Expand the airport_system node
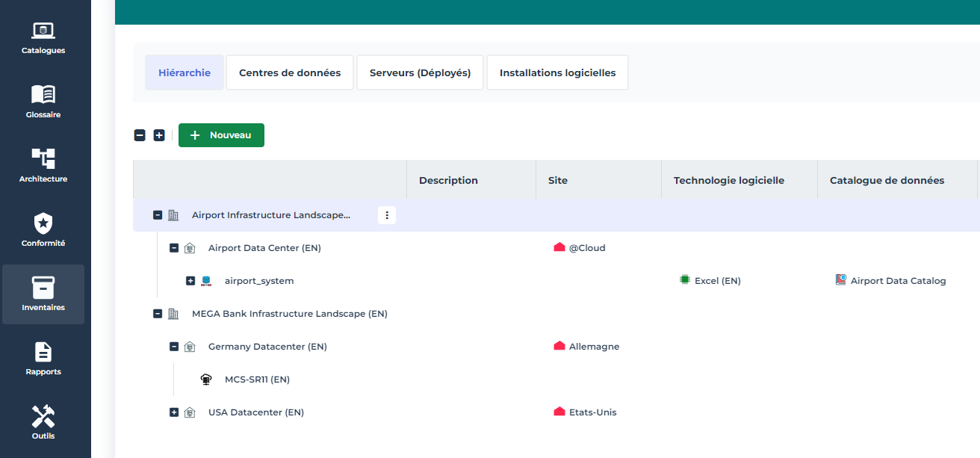 [x=190, y=281]
